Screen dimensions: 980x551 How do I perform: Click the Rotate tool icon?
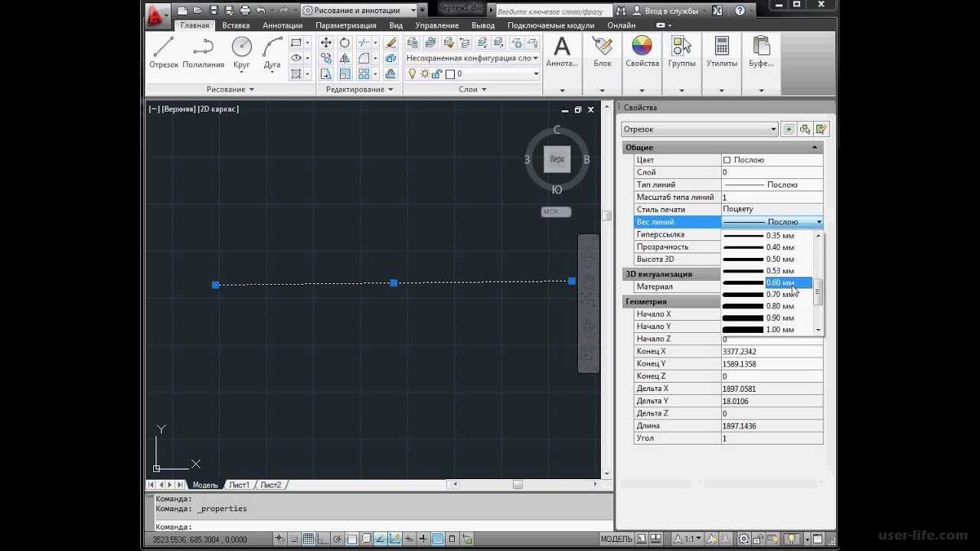345,43
